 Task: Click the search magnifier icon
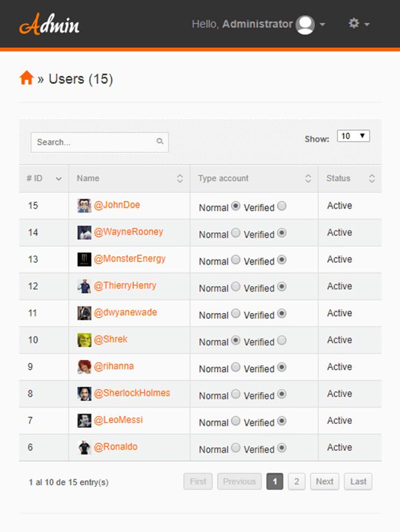pyautogui.click(x=160, y=141)
